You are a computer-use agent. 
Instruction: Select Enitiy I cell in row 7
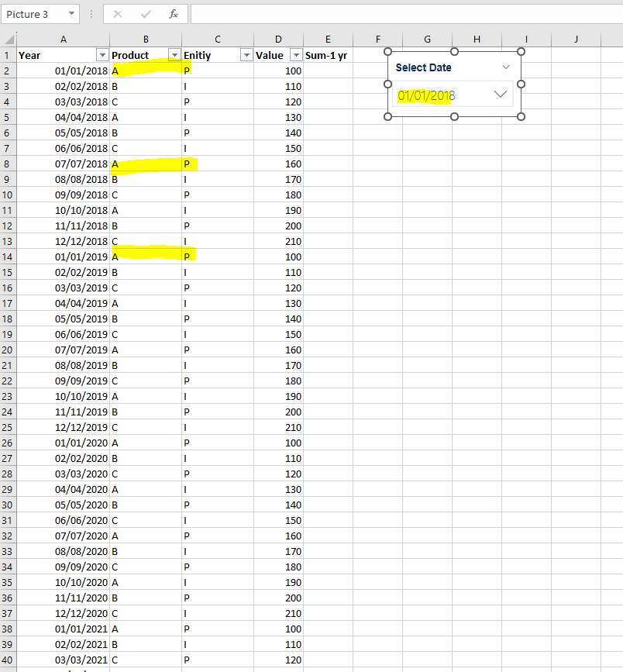pos(218,148)
